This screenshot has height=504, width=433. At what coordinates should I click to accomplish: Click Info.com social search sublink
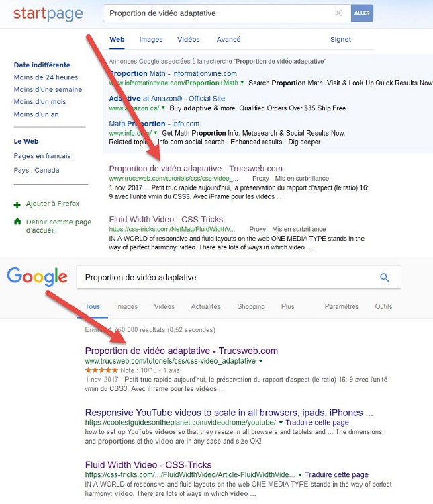tap(191, 142)
